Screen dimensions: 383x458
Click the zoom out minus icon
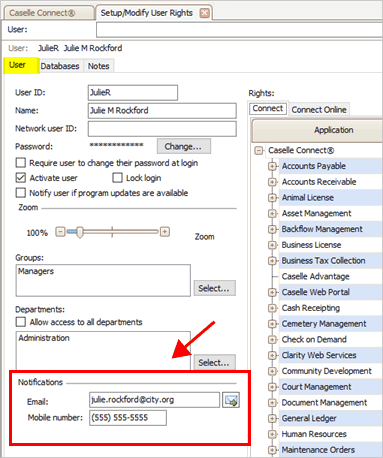click(x=60, y=232)
